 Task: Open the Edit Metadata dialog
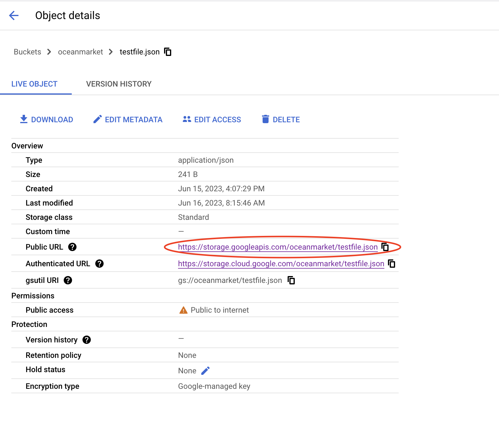tap(128, 120)
